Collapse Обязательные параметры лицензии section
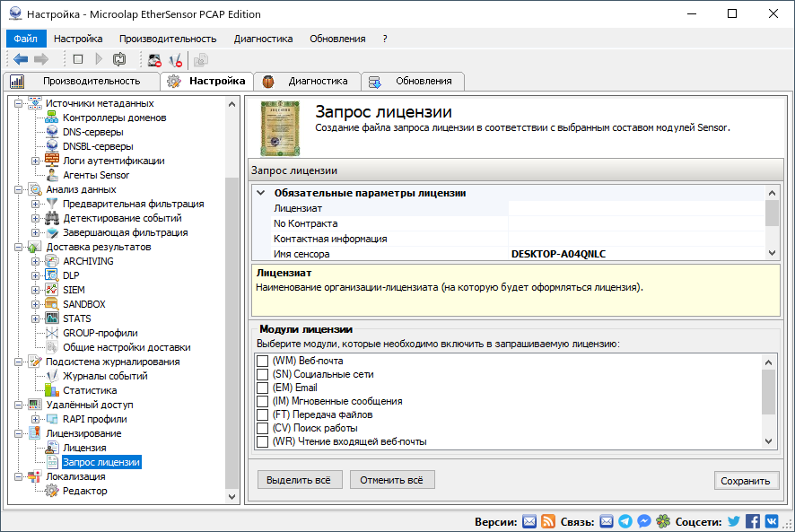 [x=261, y=193]
